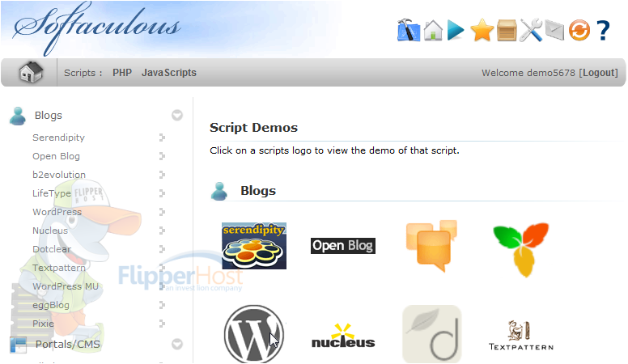Click the hammer-and-blueprint icon in top toolbar
This screenshot has height=364, width=628.
click(x=409, y=30)
